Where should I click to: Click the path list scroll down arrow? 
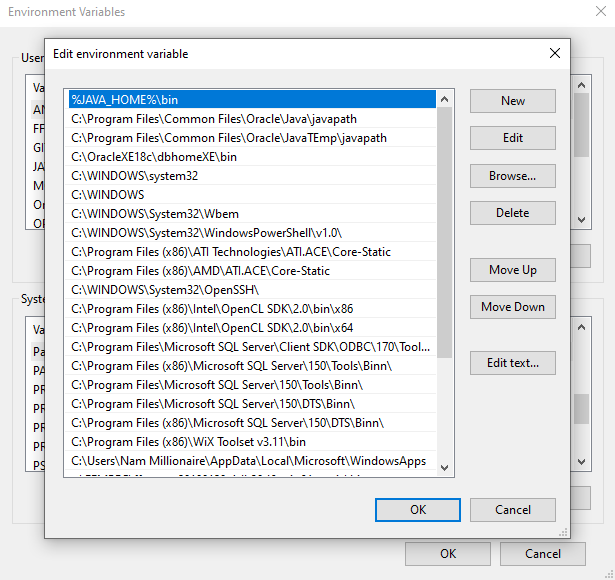click(x=444, y=467)
